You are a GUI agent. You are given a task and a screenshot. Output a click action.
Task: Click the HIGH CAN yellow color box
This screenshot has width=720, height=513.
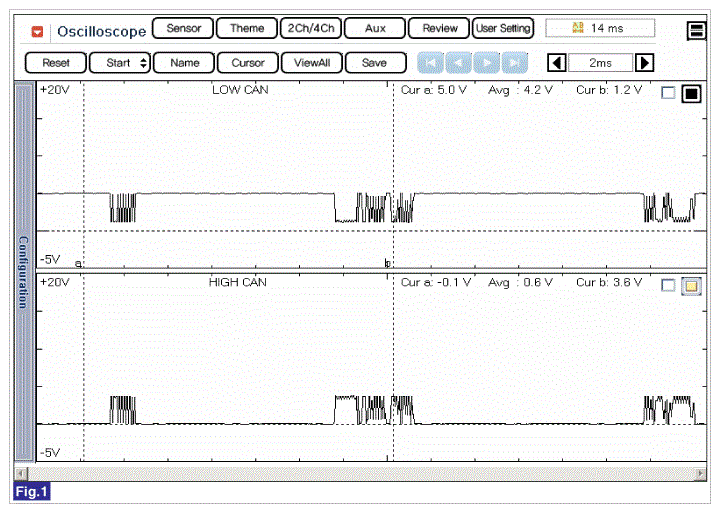[x=691, y=287]
